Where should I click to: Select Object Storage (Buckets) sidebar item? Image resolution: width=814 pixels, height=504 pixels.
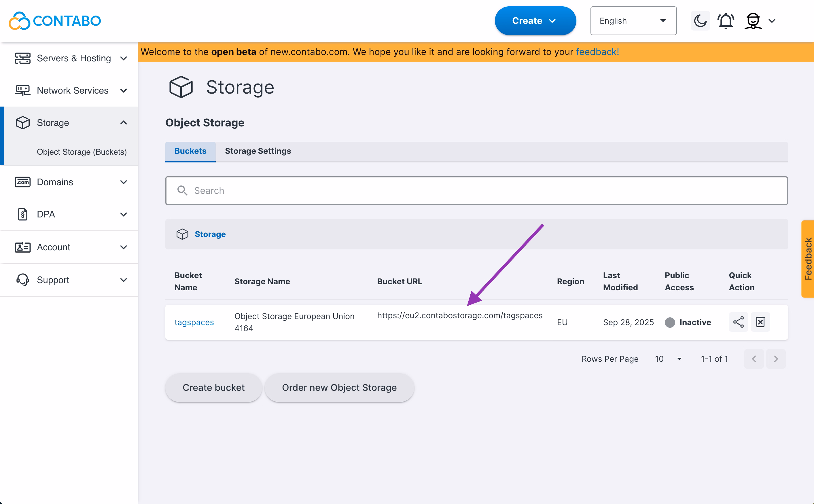click(82, 152)
